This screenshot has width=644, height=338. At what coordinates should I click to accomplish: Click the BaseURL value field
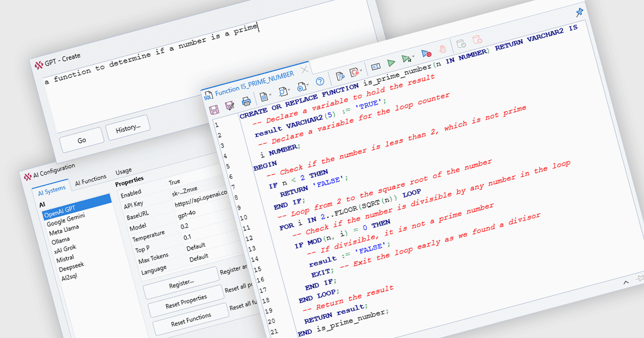(x=201, y=198)
